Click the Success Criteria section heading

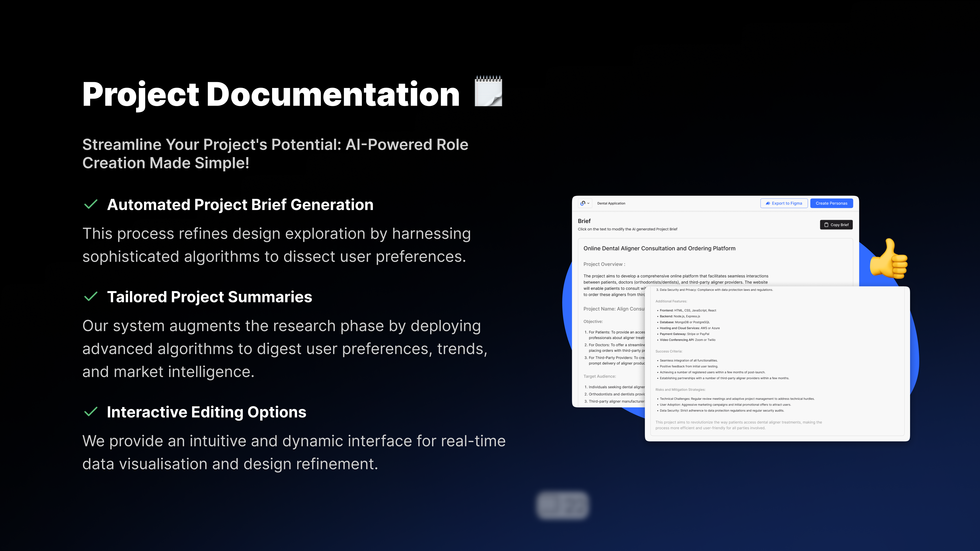(669, 351)
